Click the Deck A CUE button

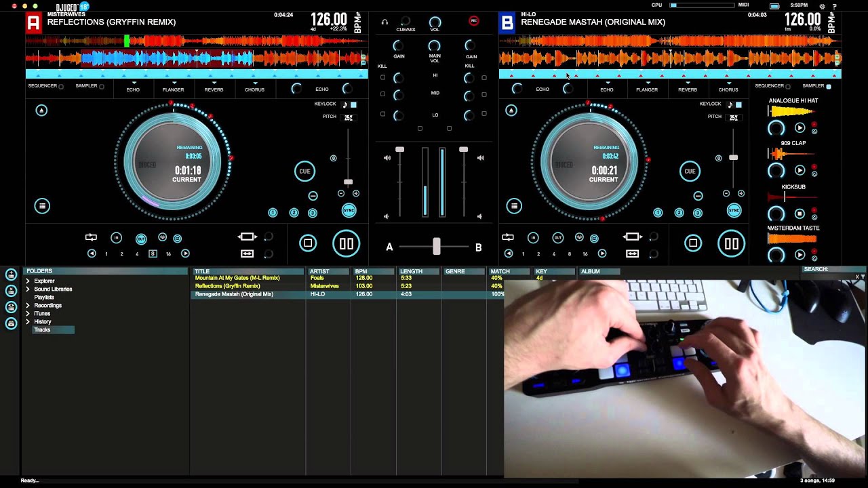pos(304,171)
